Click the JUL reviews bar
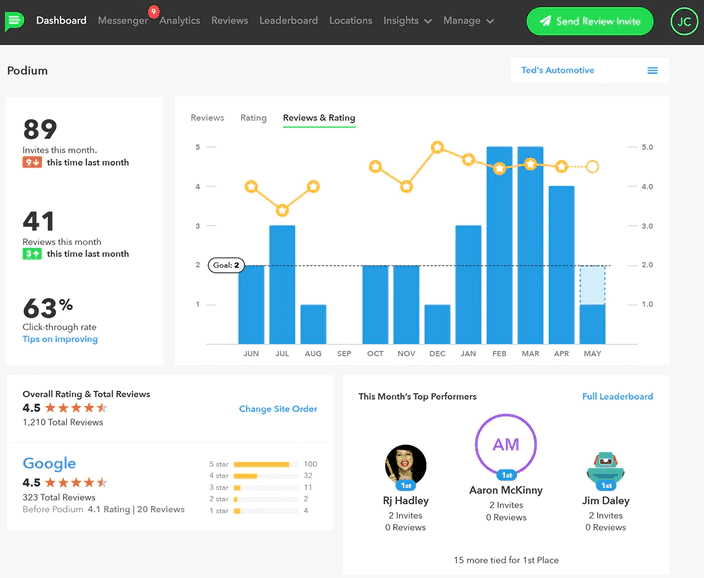Screen dimensions: 704x578 coord(282,285)
